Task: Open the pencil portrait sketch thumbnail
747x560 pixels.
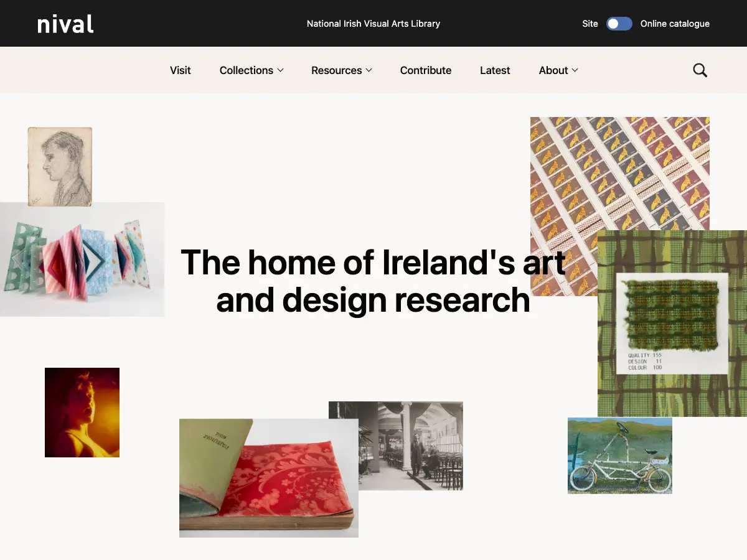Action: click(x=60, y=166)
